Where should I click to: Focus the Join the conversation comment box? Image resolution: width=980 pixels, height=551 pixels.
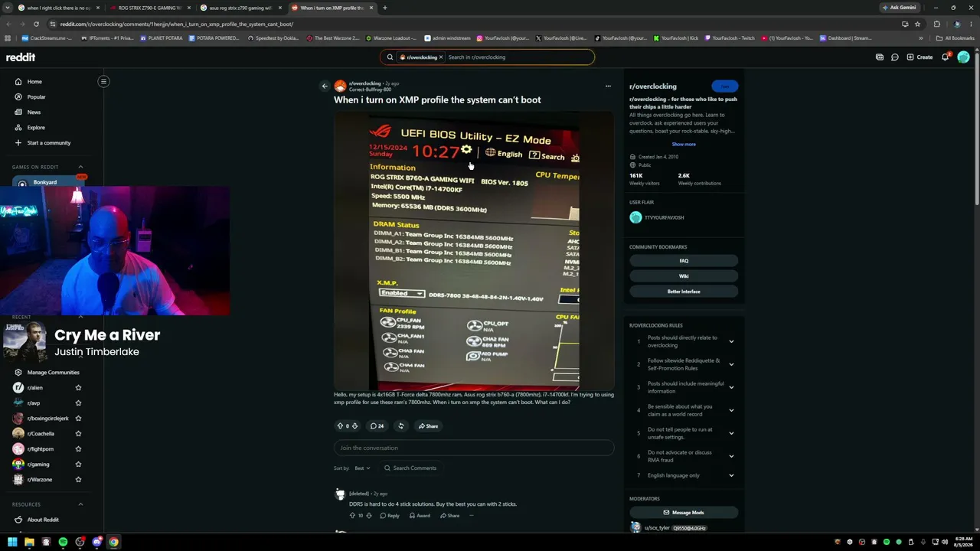pos(474,448)
